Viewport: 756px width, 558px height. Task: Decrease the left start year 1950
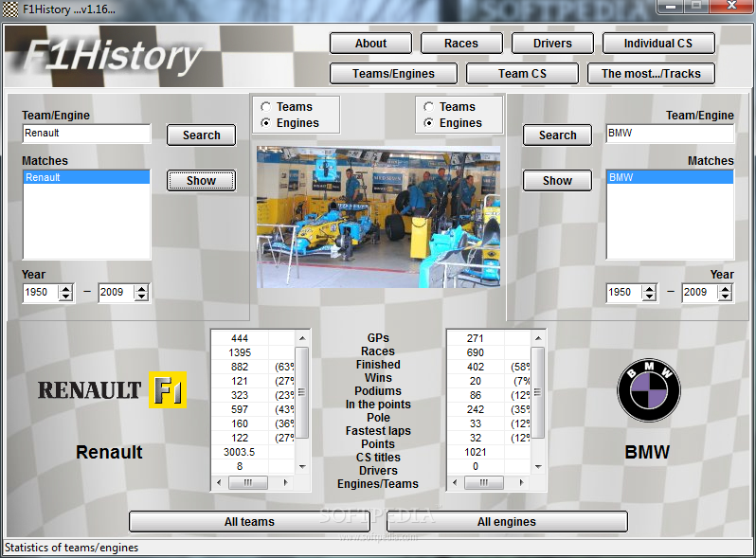(x=65, y=297)
